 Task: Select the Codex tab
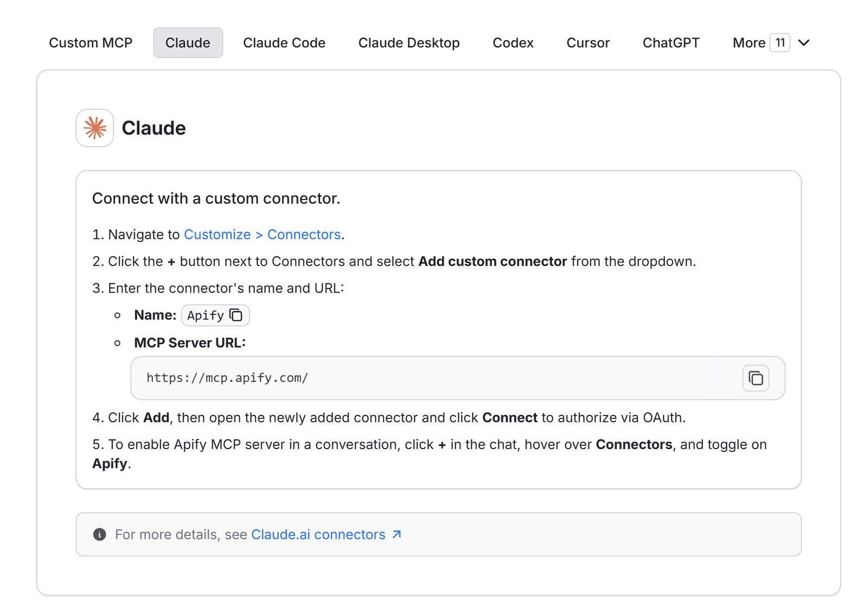coord(513,43)
